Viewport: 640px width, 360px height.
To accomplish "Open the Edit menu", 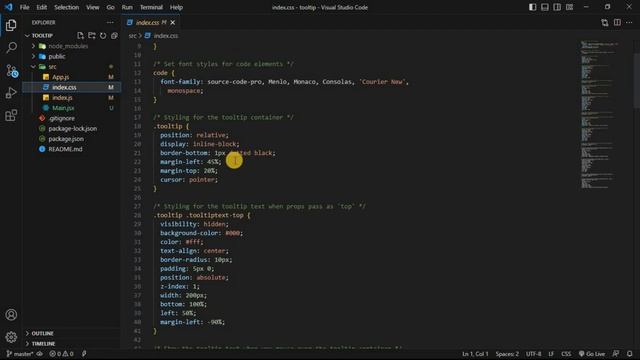I will [x=42, y=7].
